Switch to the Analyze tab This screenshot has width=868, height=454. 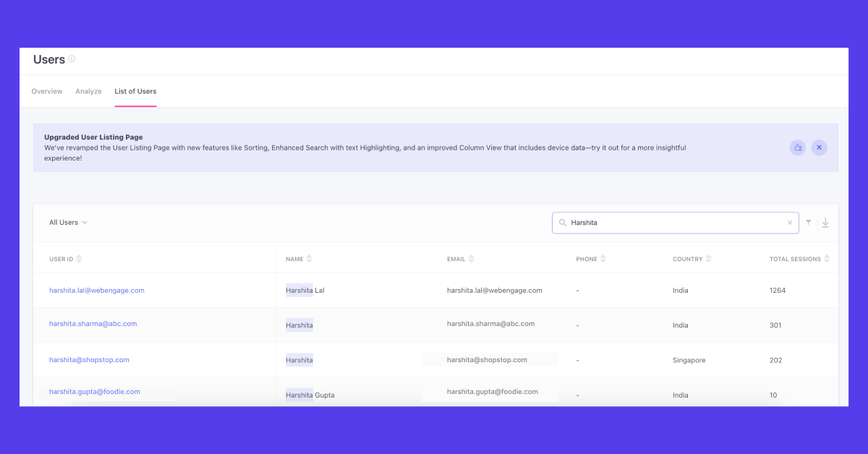click(x=88, y=92)
